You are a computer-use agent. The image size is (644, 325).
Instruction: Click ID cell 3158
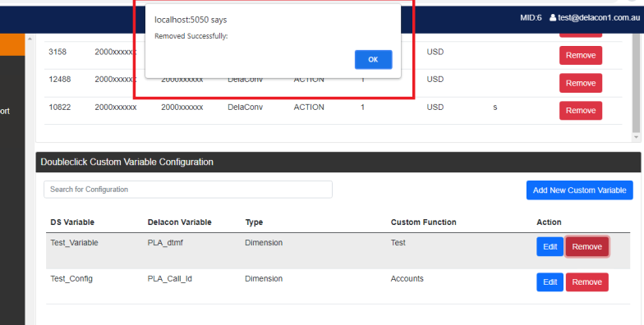coord(57,52)
